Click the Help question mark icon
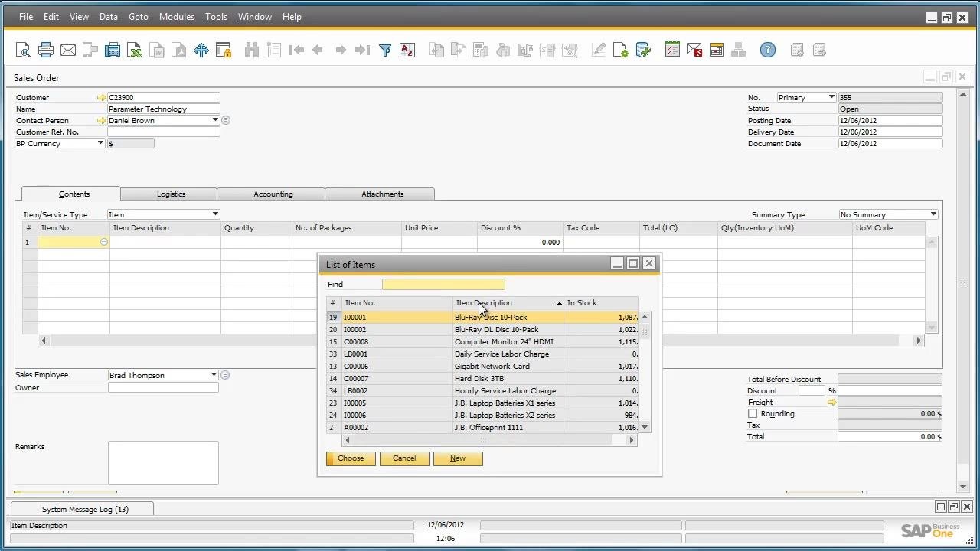 point(768,51)
